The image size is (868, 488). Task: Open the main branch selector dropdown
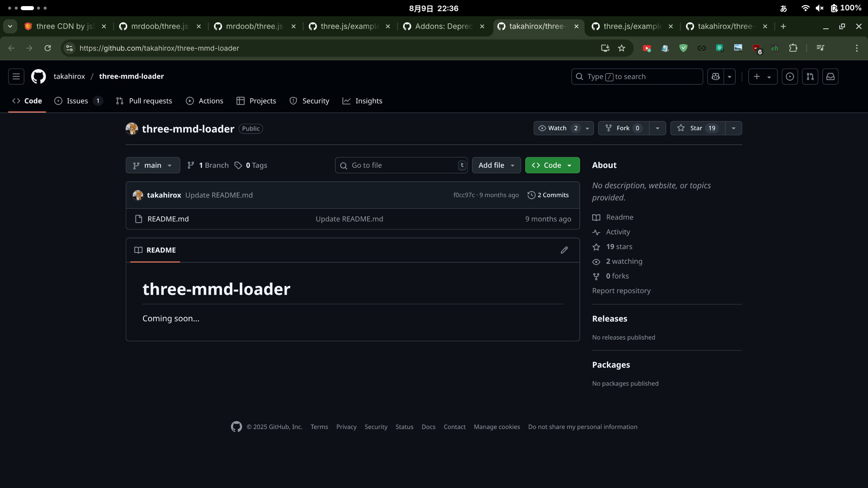pos(153,165)
